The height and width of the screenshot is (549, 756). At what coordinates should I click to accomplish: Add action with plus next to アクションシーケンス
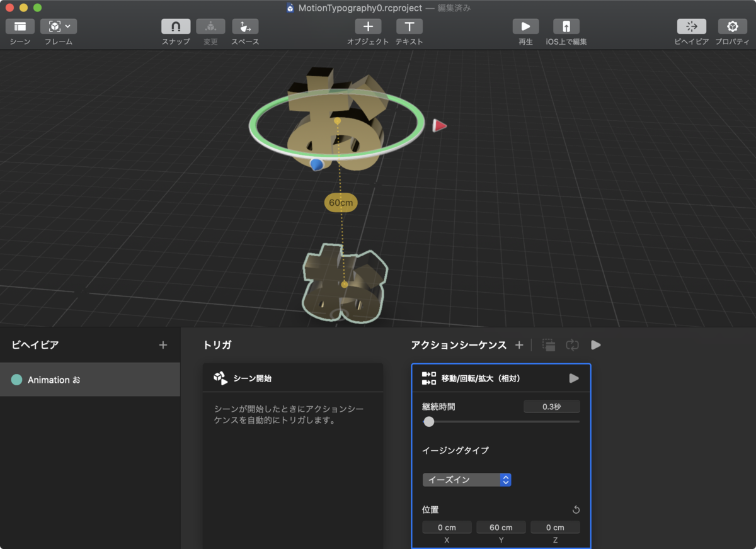click(x=519, y=345)
